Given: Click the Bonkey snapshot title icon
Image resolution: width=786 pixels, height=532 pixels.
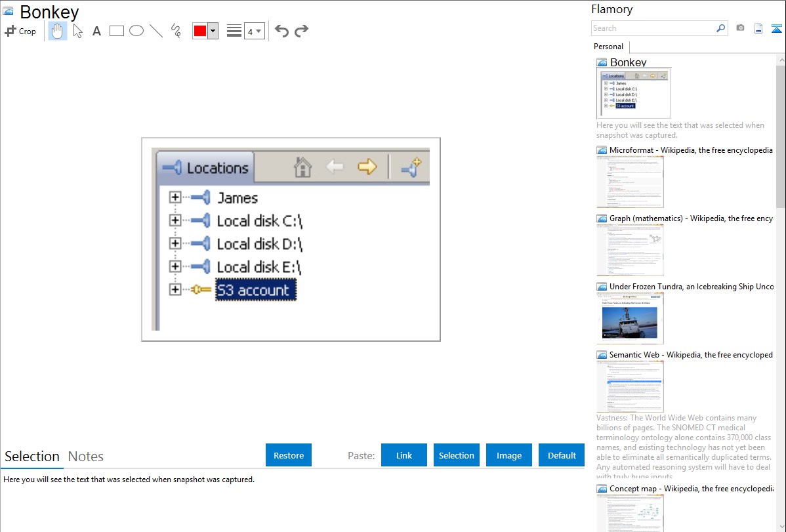Looking at the screenshot, I should point(8,12).
